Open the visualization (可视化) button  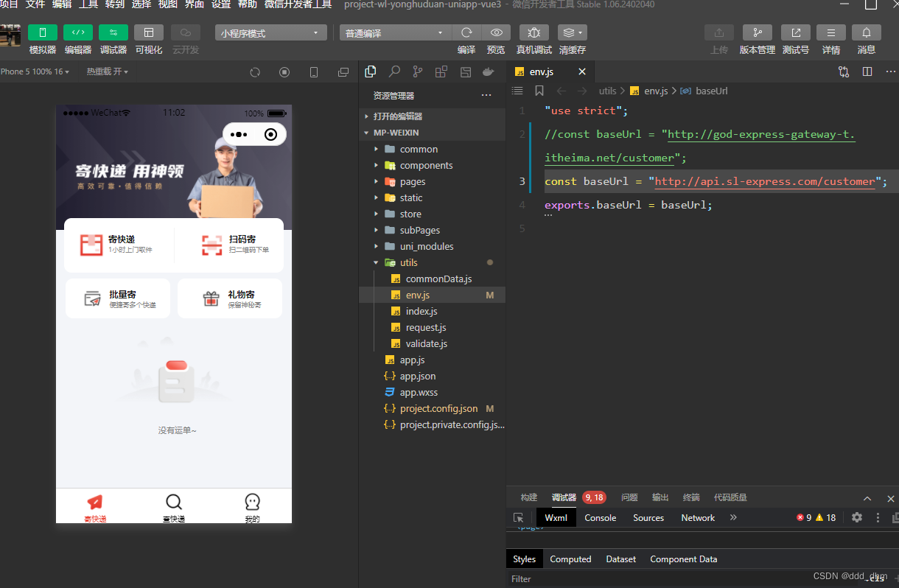149,32
